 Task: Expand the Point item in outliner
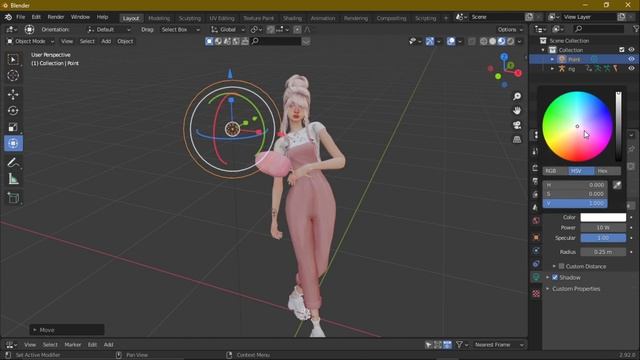pos(553,59)
